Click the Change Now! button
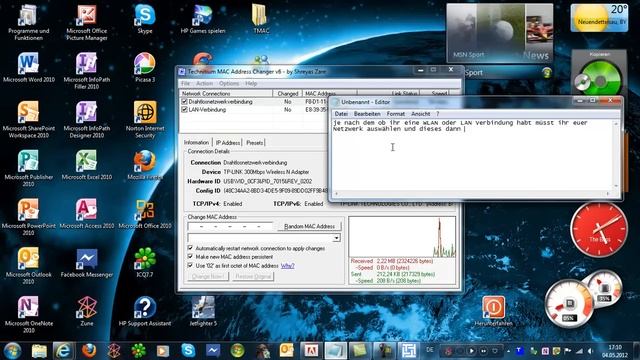This screenshot has height=360, width=640. tap(208, 276)
